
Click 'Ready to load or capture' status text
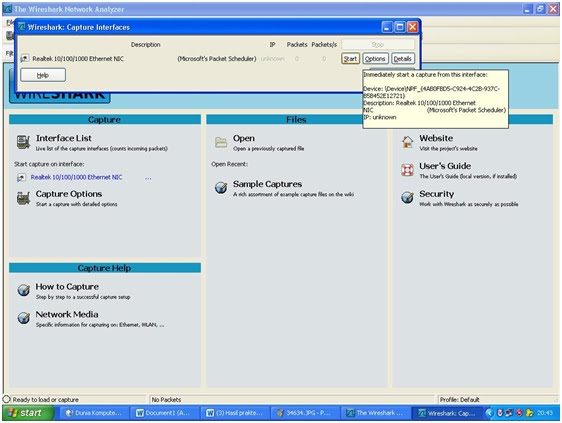pyautogui.click(x=46, y=399)
